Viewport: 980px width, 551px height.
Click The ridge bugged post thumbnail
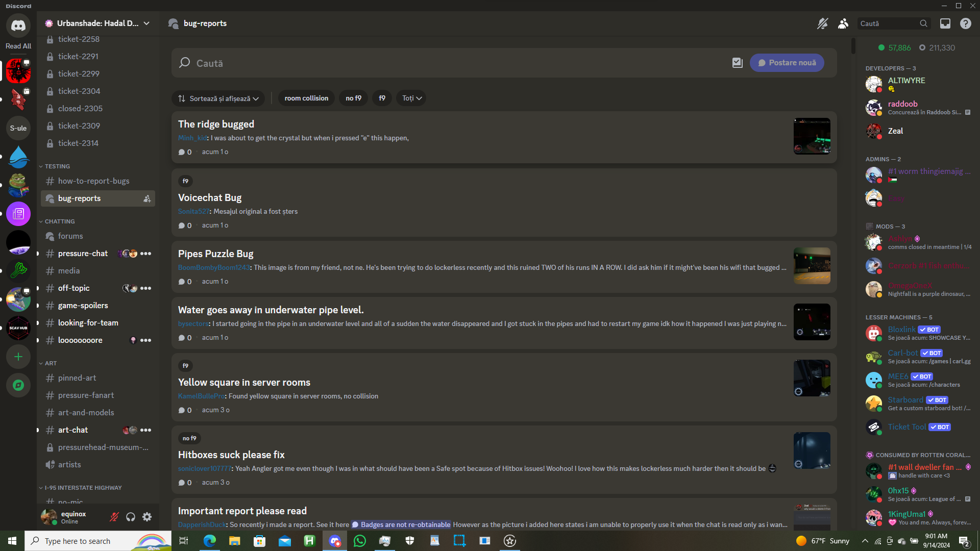click(x=812, y=136)
